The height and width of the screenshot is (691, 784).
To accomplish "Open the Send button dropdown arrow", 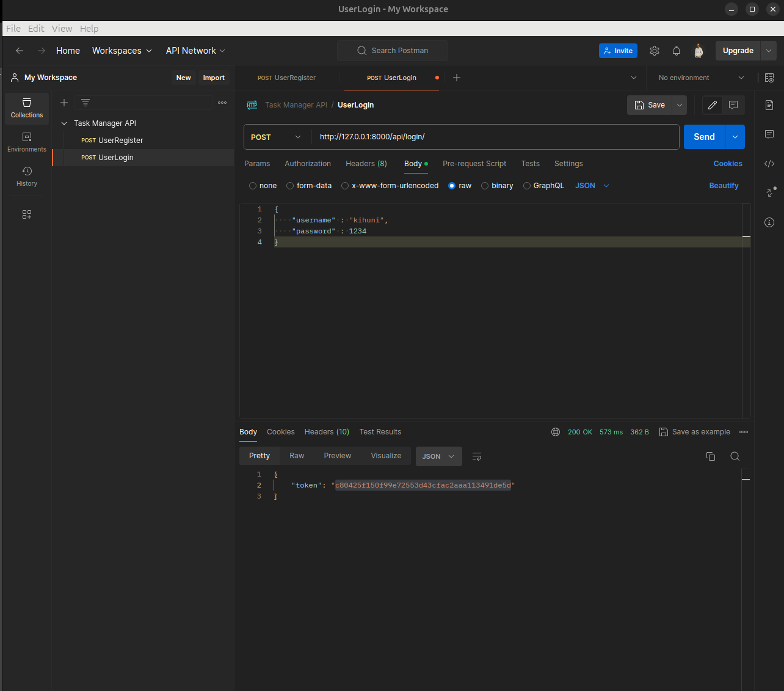I will pyautogui.click(x=735, y=137).
